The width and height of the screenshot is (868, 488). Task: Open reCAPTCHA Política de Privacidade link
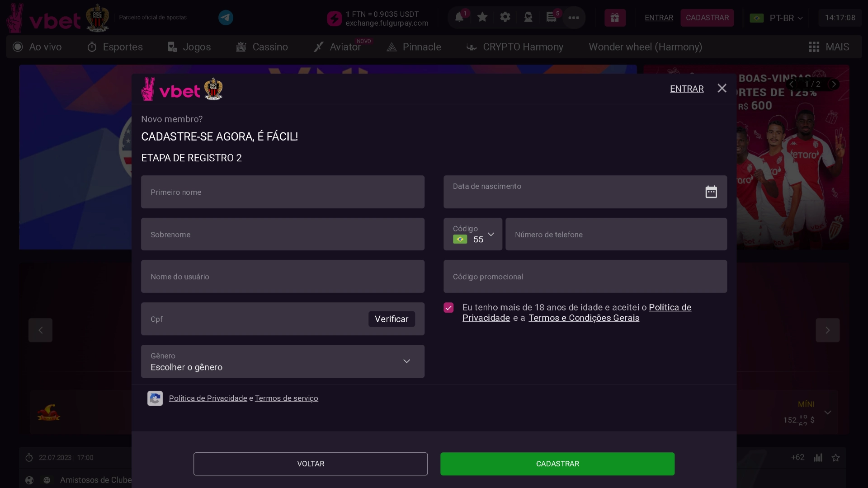coord(208,399)
